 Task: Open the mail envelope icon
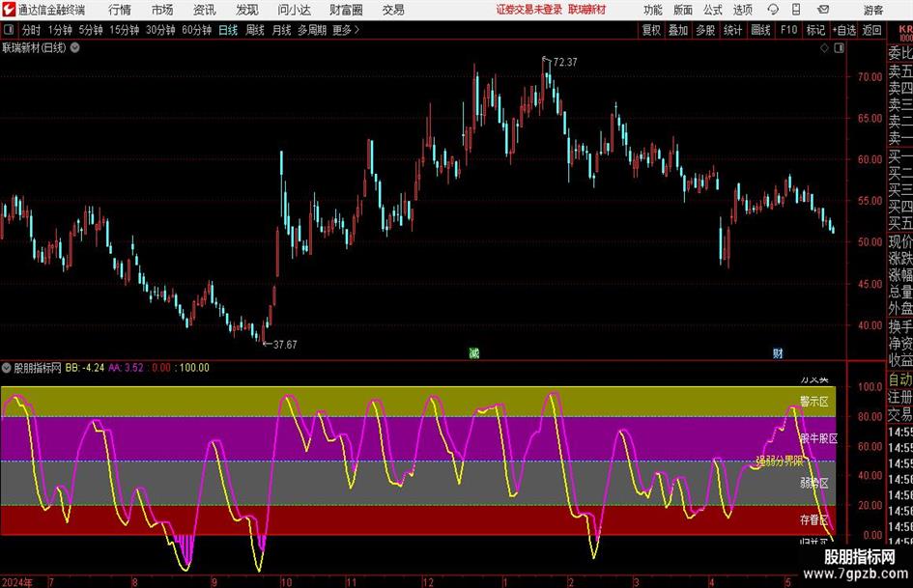click(x=823, y=10)
